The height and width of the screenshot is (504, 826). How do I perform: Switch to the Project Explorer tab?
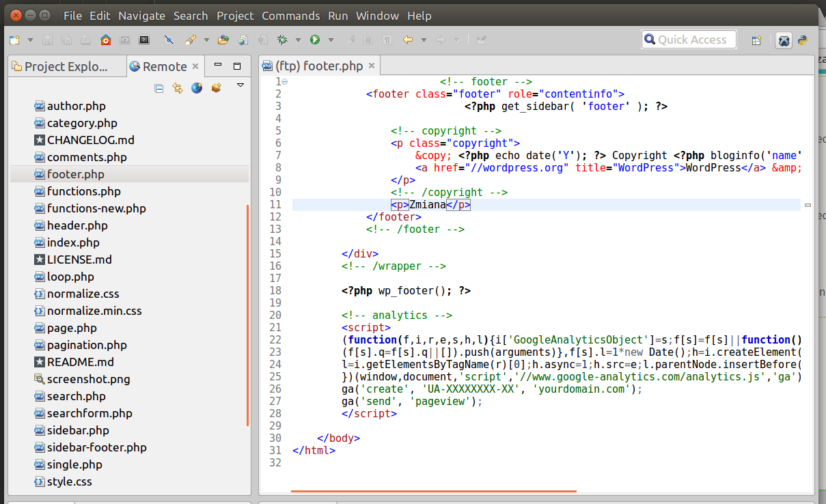[67, 66]
